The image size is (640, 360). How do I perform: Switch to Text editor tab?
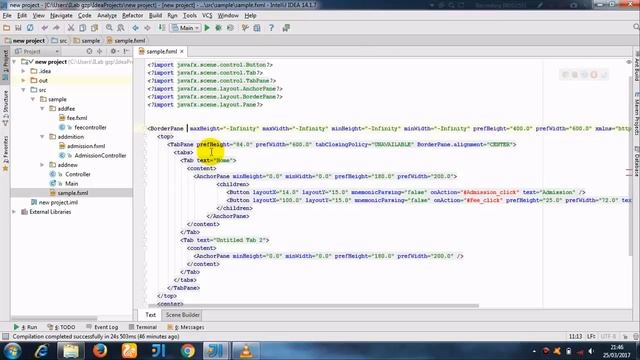[x=151, y=315]
